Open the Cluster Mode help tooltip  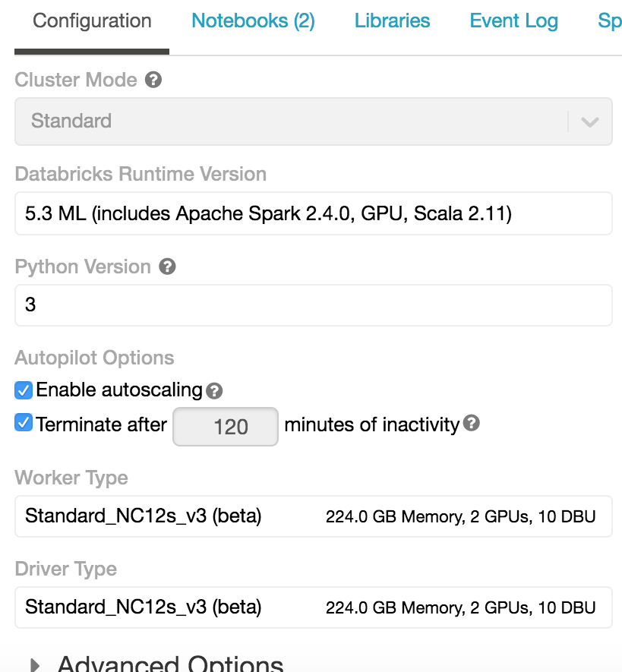(x=151, y=79)
